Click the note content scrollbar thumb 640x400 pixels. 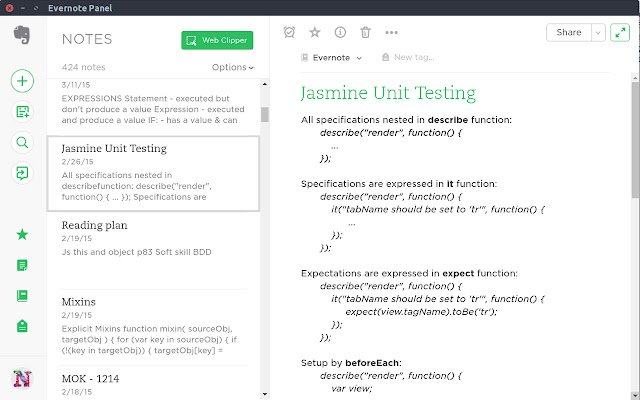[x=635, y=141]
